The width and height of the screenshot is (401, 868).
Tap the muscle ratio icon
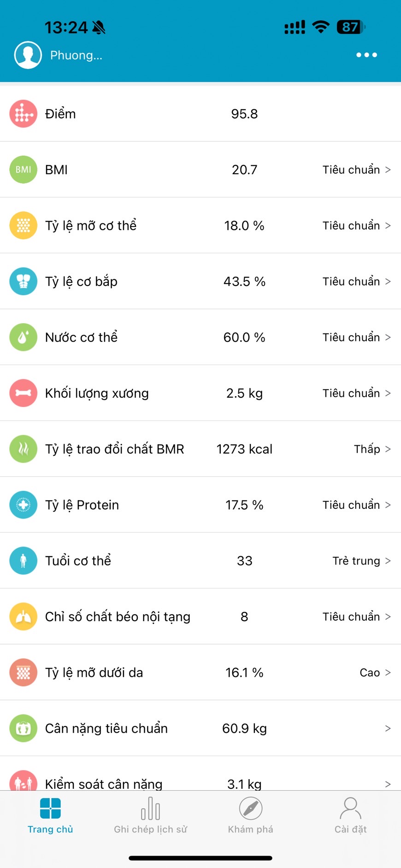pyautogui.click(x=24, y=281)
